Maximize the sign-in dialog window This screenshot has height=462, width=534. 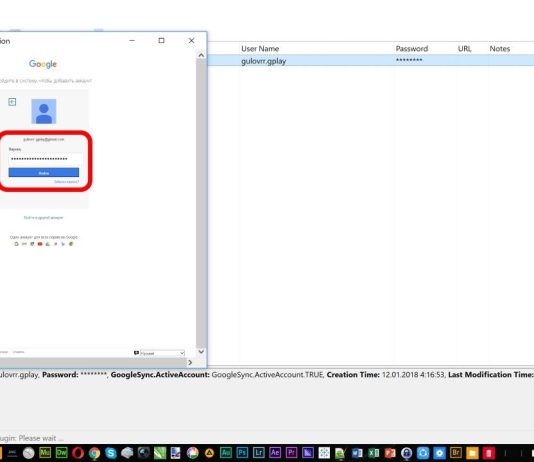tap(161, 41)
